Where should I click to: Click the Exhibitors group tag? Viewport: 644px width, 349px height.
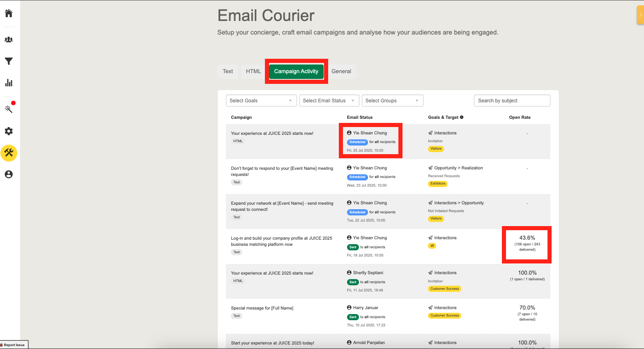tap(438, 184)
